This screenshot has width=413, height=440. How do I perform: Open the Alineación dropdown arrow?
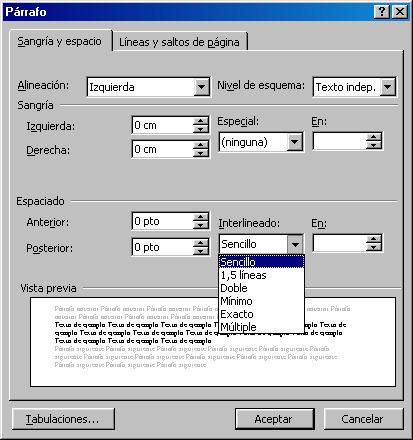201,87
